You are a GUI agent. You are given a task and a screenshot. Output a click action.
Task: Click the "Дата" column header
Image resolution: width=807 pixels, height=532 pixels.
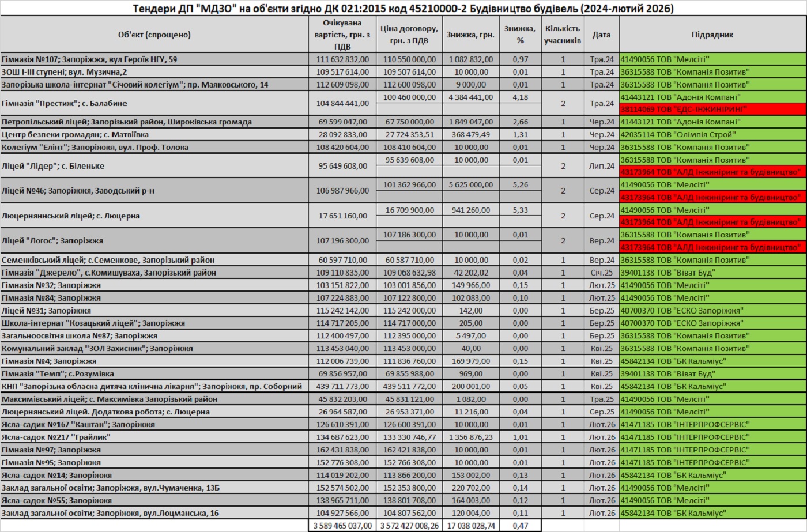point(601,35)
